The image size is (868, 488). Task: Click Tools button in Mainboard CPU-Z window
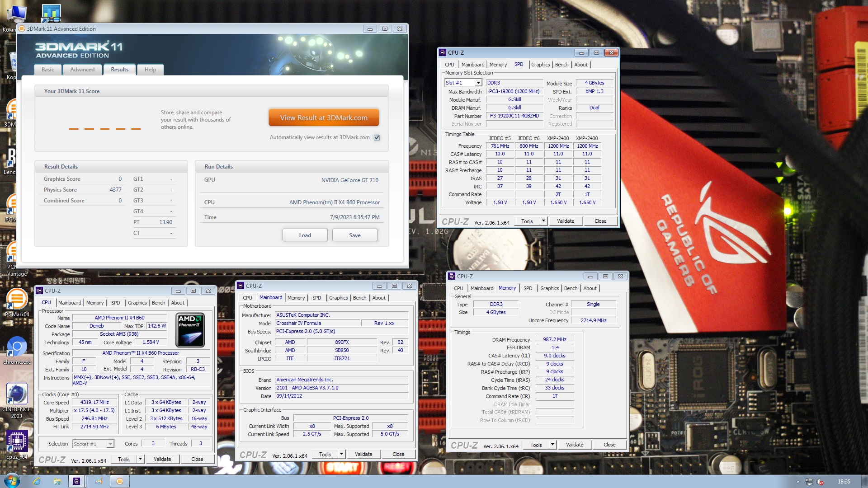tap(325, 454)
